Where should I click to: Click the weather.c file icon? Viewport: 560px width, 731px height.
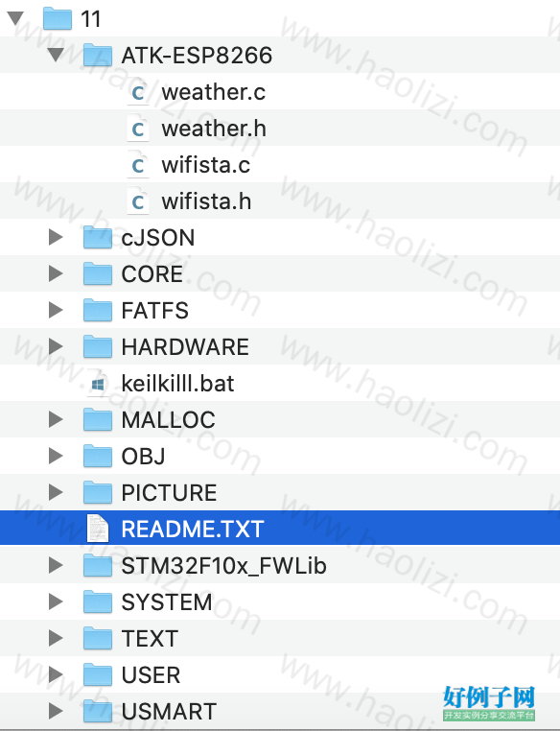pyautogui.click(x=138, y=92)
